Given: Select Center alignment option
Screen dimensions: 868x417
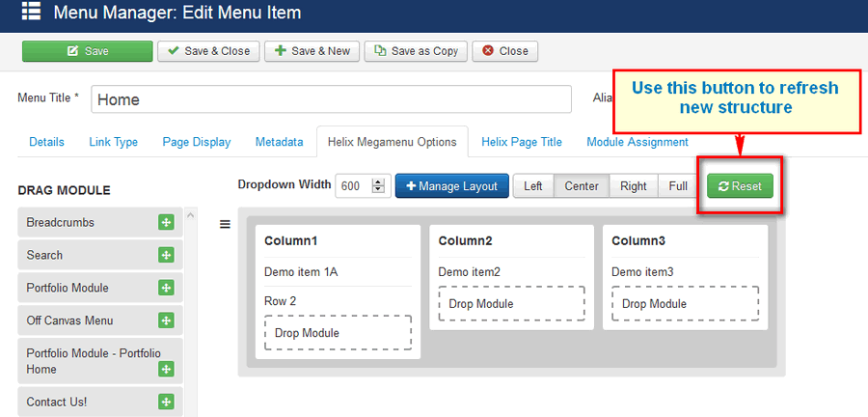Looking at the screenshot, I should [582, 186].
